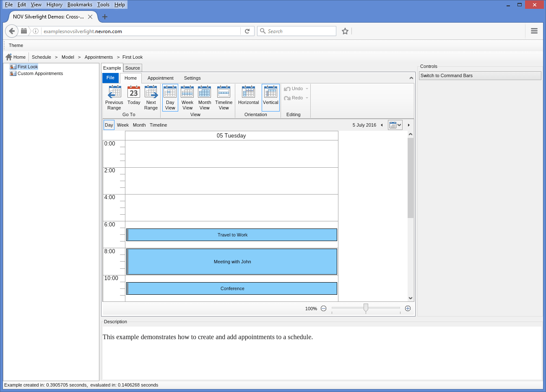The width and height of the screenshot is (546, 392).
Task: Click the browser back button
Action: [12, 31]
